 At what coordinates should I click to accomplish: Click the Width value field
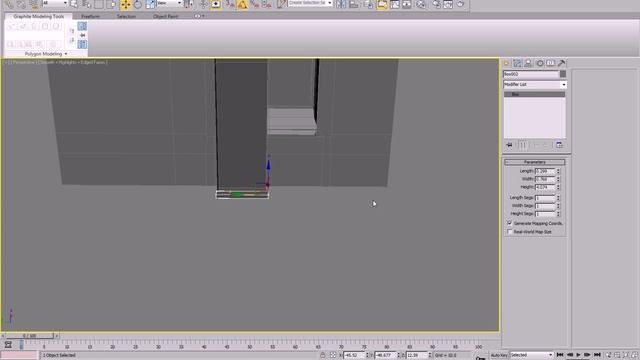tap(545, 179)
